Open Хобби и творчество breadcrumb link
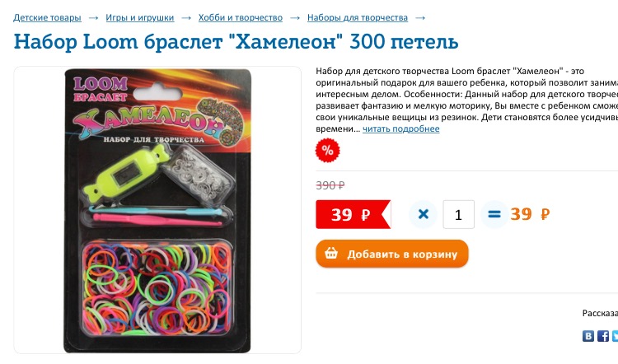This screenshot has width=618, height=364. pos(241,18)
